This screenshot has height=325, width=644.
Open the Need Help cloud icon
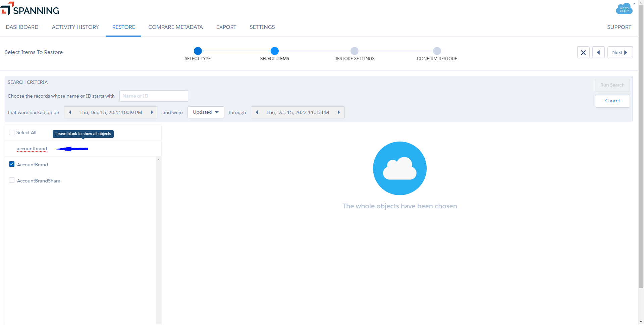[x=624, y=9]
